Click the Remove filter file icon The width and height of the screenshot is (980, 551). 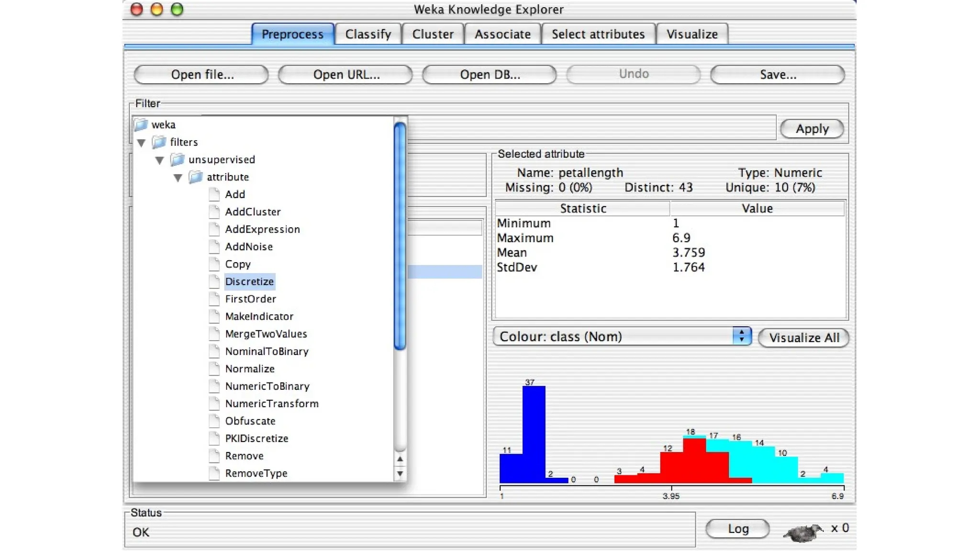tap(214, 456)
